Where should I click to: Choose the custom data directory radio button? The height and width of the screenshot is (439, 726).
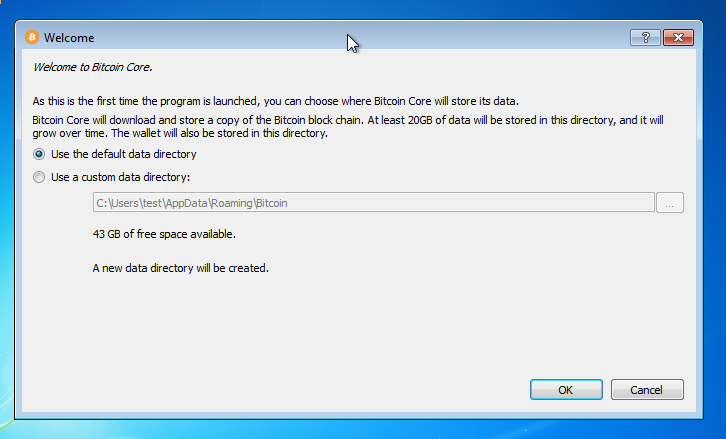[x=39, y=178]
